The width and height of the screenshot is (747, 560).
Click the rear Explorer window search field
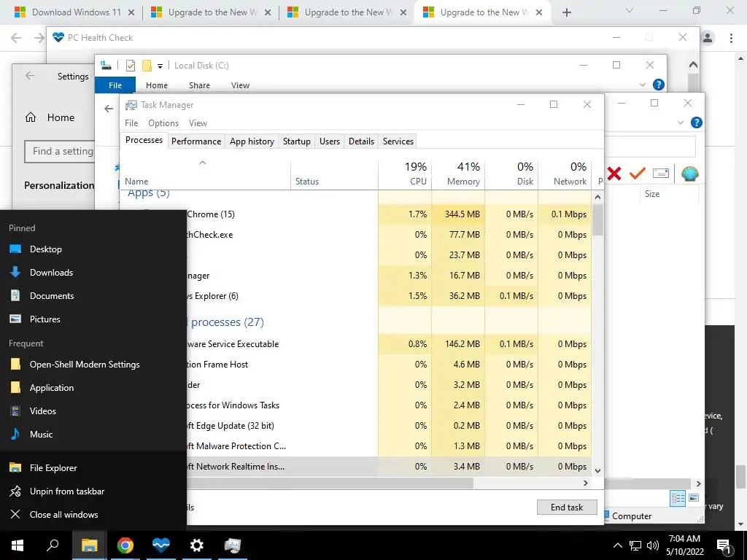pyautogui.click(x=650, y=147)
